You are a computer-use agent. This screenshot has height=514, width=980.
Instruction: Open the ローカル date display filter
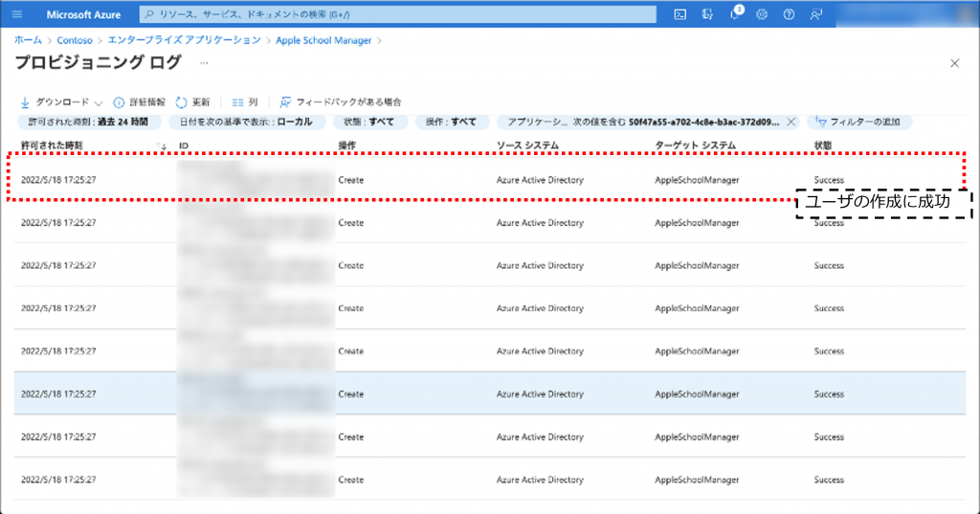[x=246, y=122]
